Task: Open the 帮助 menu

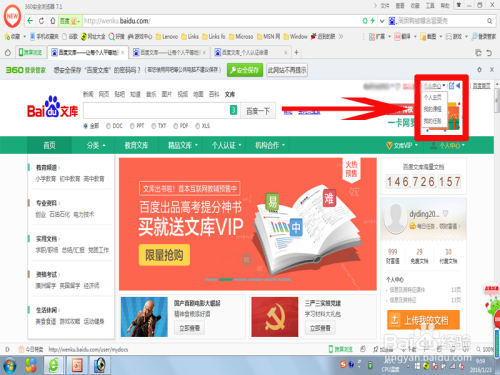Action: (445, 6)
